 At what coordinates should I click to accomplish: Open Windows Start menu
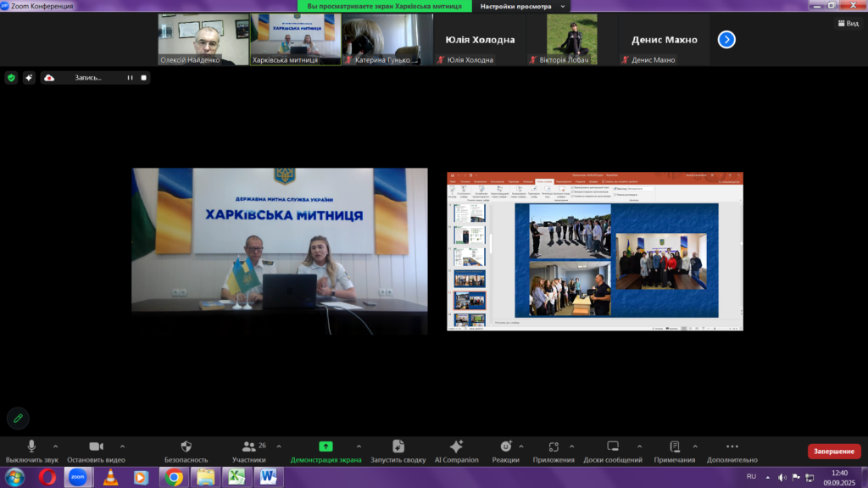15,477
